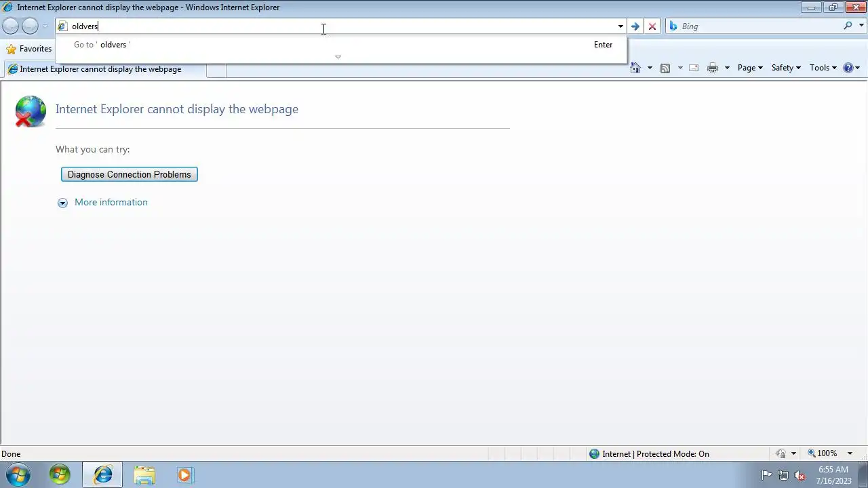The height and width of the screenshot is (488, 868).
Task: Click inside the address bar text
Action: pyautogui.click(x=85, y=26)
